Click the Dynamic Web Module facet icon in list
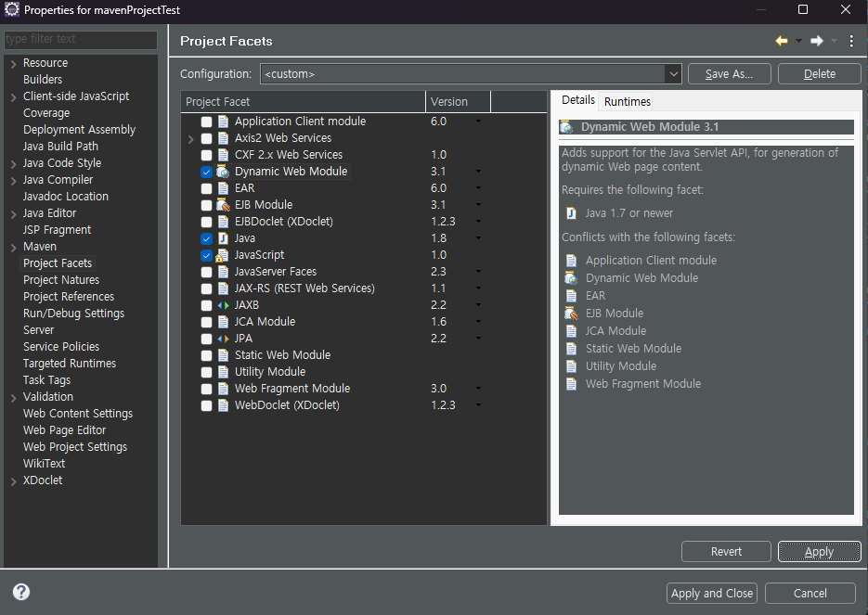 (223, 172)
